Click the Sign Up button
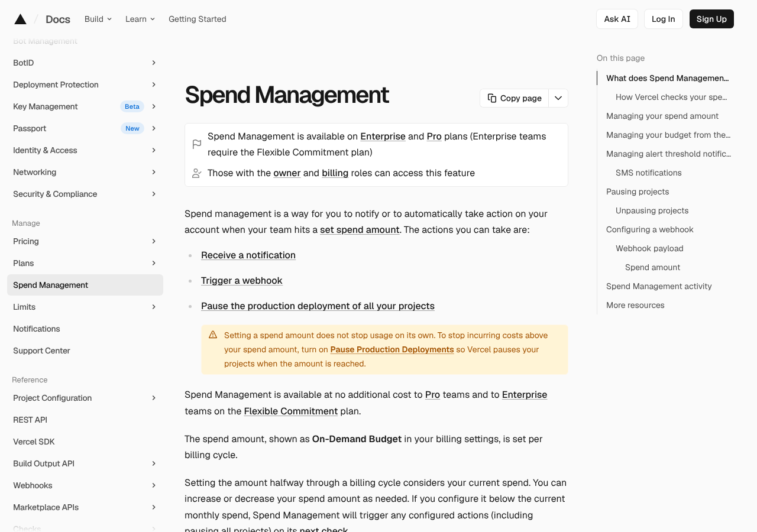 coord(711,19)
